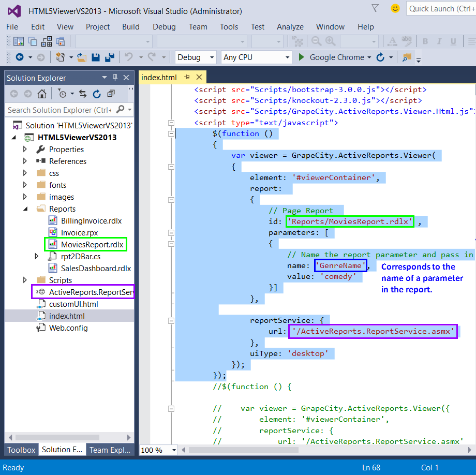Click the Collapse All icon in Solution Explorer

tap(111, 94)
